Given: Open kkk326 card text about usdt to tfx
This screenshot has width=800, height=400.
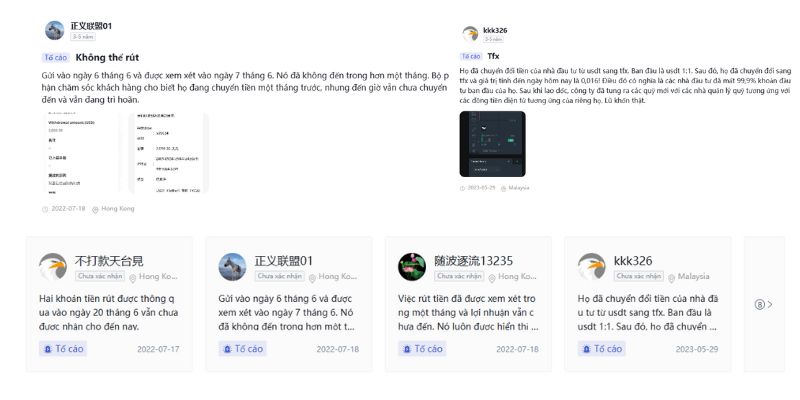Looking at the screenshot, I should tap(648, 312).
